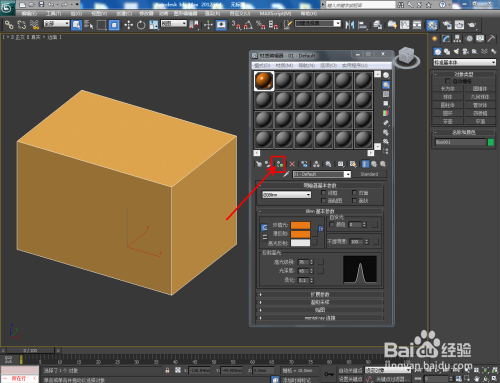Open Select by Name dialog
The width and height of the screenshot is (500, 383).
click(89, 25)
